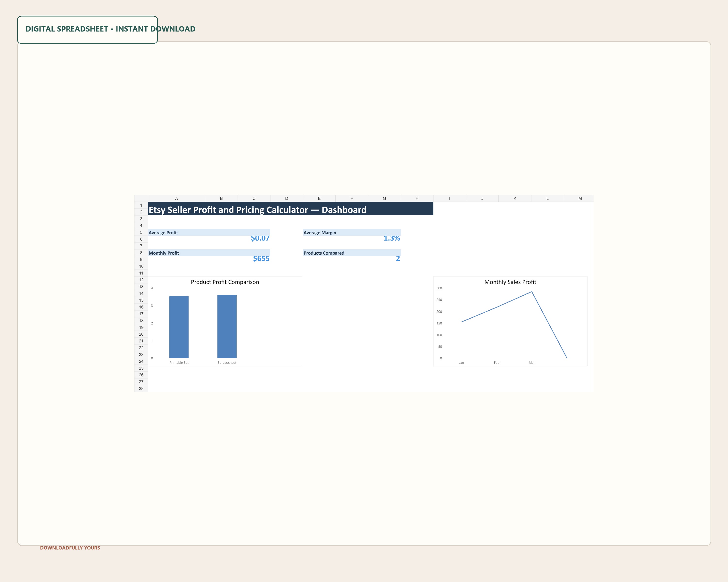Select the dashboard title cell
This screenshot has height=582, width=728.
click(x=290, y=209)
